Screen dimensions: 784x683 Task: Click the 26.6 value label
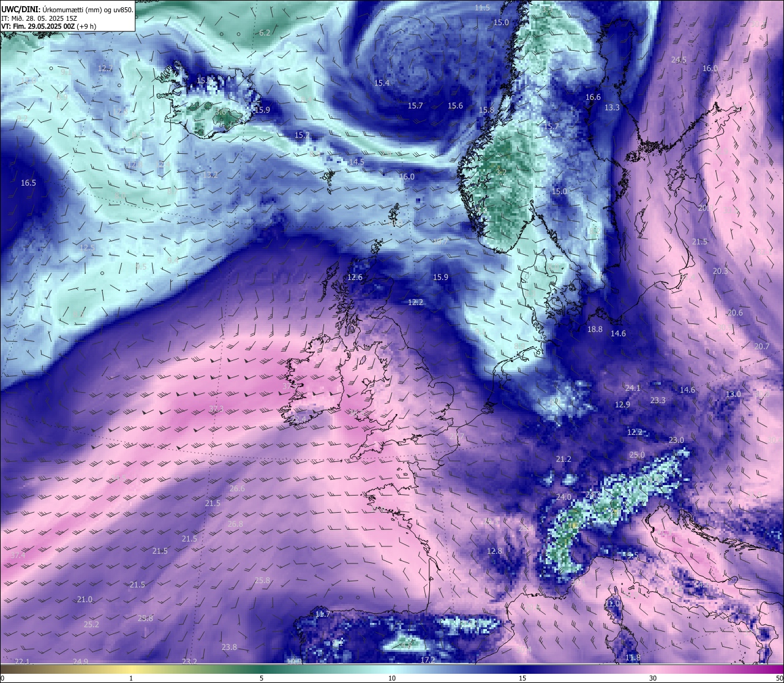[237, 488]
